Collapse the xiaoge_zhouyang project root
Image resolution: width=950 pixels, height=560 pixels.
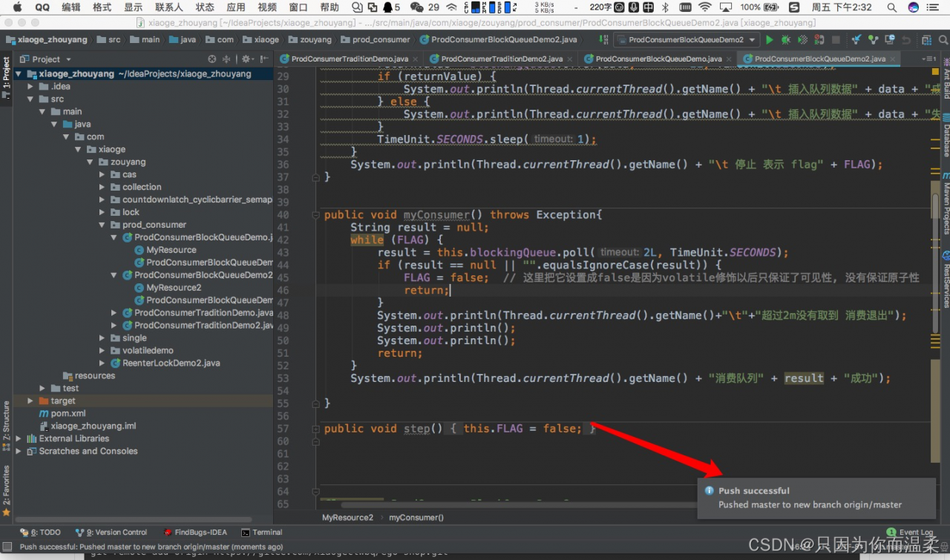[19, 74]
